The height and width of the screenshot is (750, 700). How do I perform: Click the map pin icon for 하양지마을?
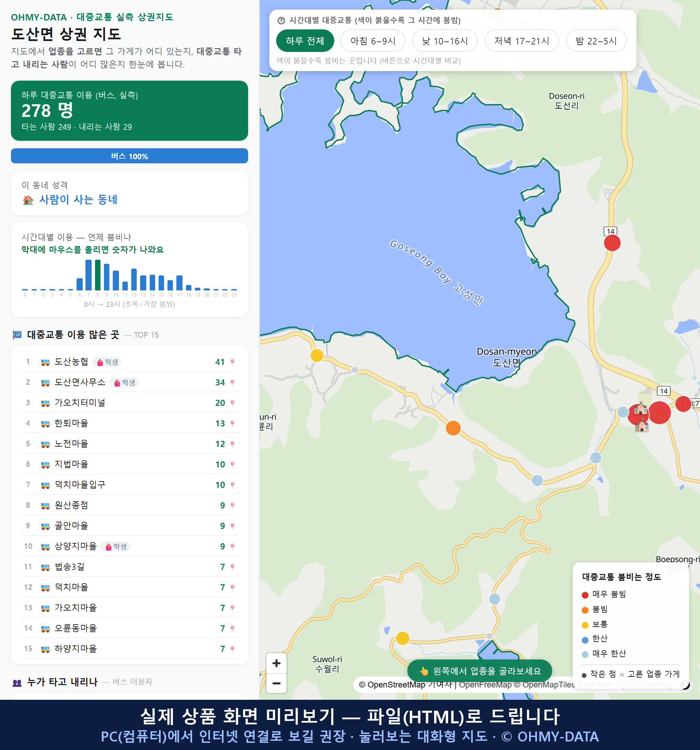232,649
